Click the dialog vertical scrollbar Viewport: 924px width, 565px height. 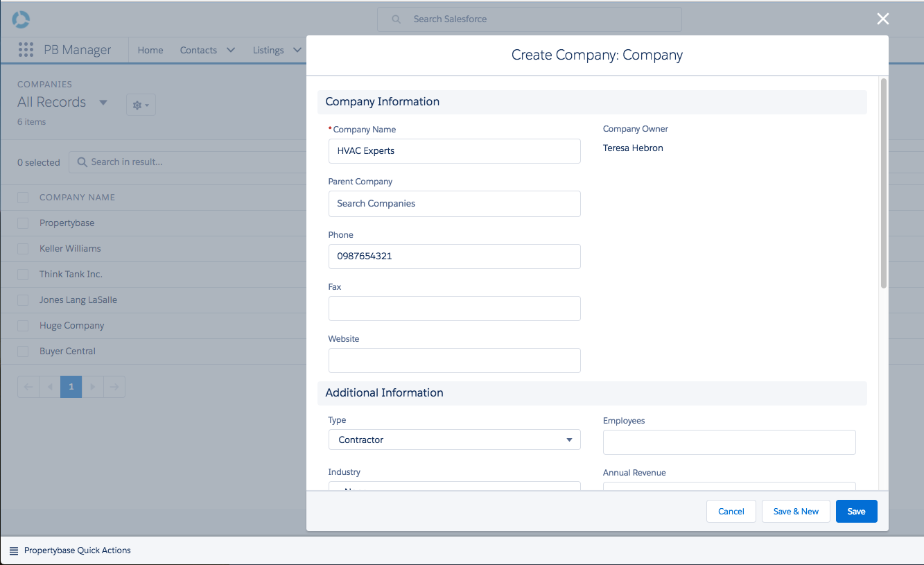tap(884, 184)
